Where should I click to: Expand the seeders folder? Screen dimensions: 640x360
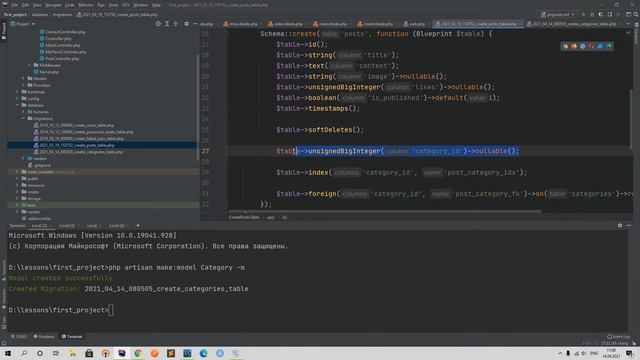[24, 158]
